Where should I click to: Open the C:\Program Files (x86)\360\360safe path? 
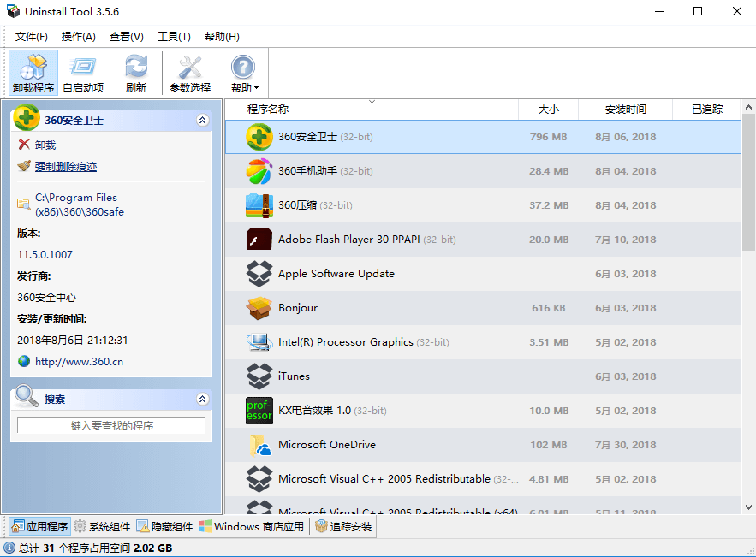[79, 204]
